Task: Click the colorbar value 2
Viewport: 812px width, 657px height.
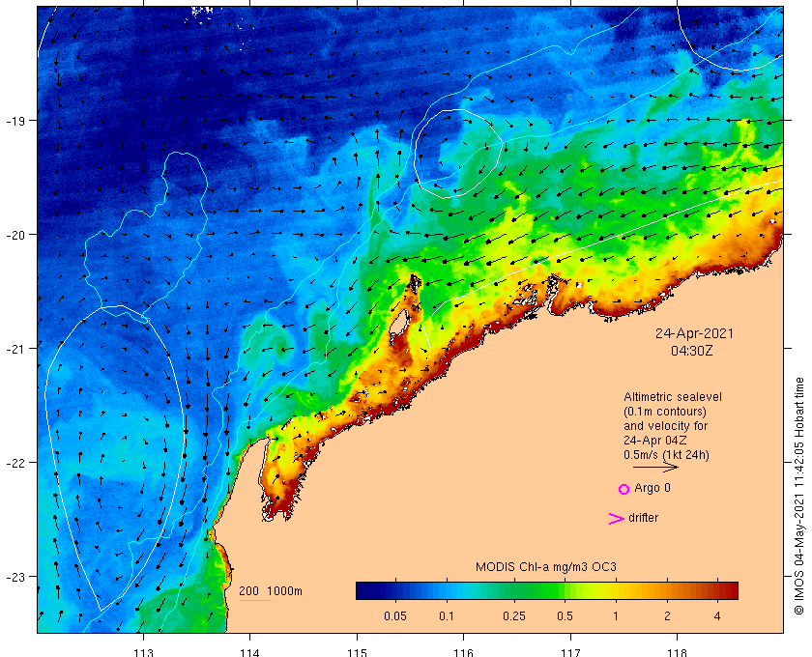Action: 667,616
